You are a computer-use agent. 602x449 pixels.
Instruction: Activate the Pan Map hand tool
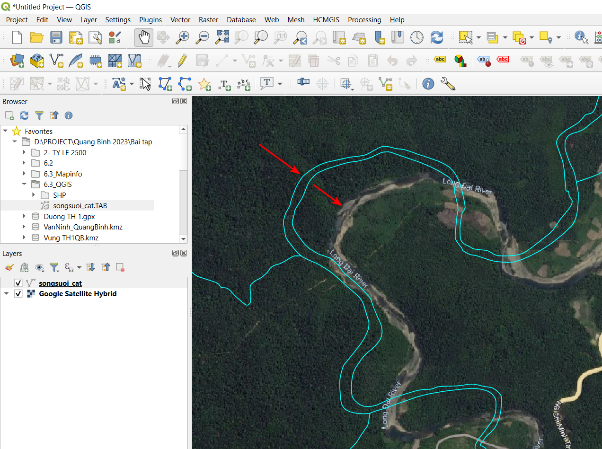pyautogui.click(x=144, y=38)
